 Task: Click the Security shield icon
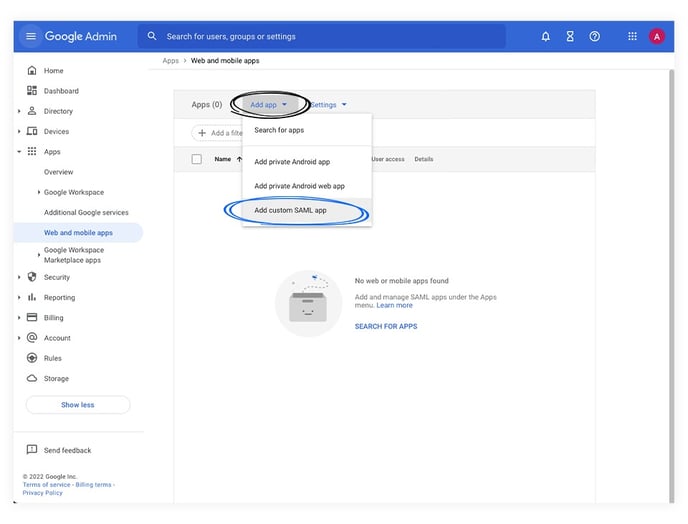32,277
